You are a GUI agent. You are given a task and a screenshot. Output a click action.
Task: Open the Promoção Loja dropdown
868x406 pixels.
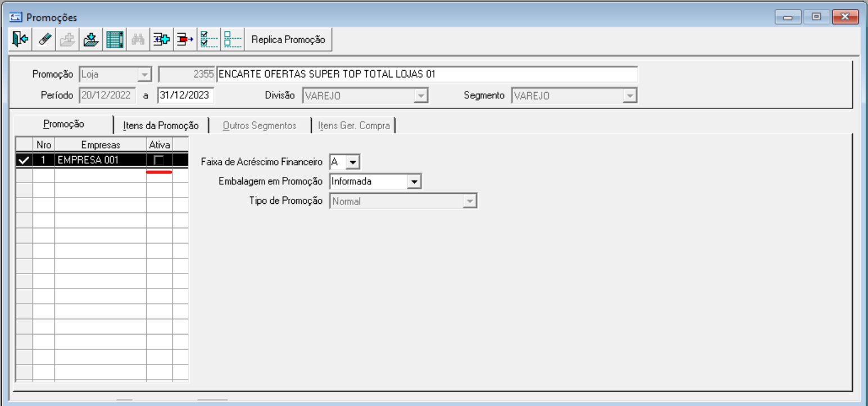tap(144, 74)
